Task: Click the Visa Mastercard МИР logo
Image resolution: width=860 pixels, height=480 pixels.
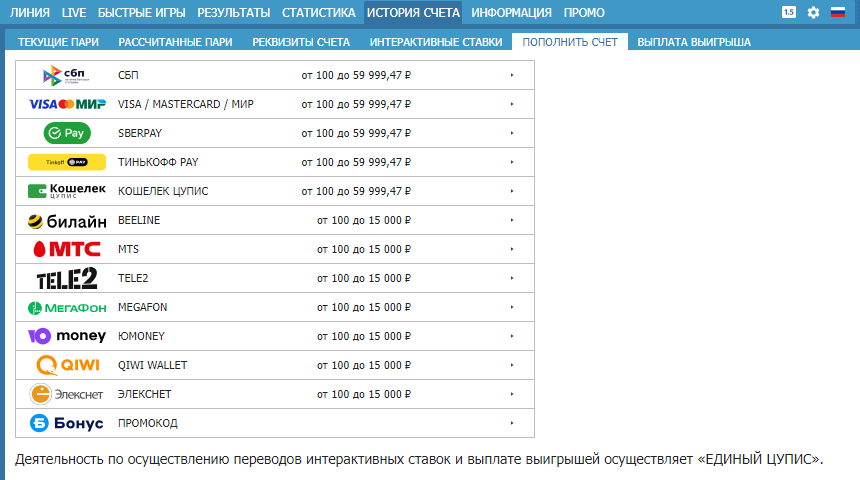Action: [67, 104]
